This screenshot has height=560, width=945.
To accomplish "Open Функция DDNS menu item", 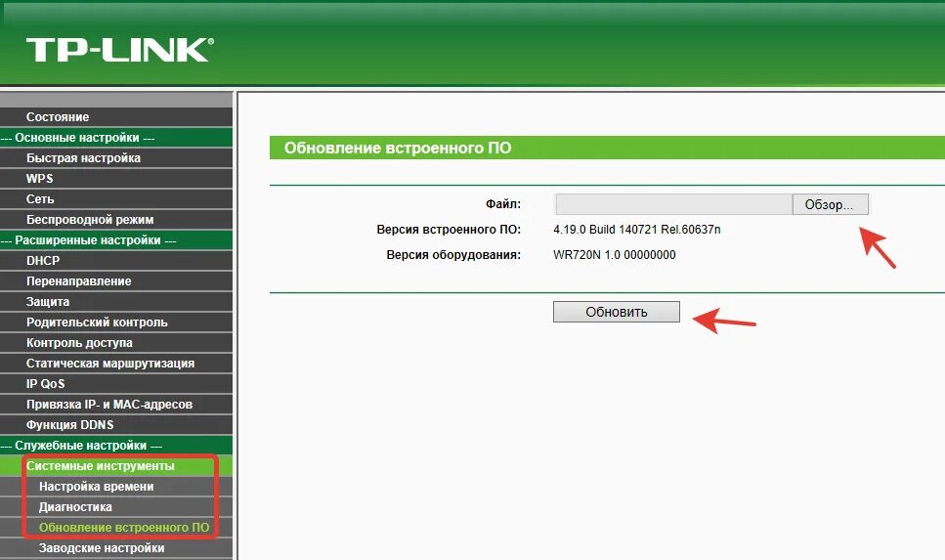I will (116, 424).
